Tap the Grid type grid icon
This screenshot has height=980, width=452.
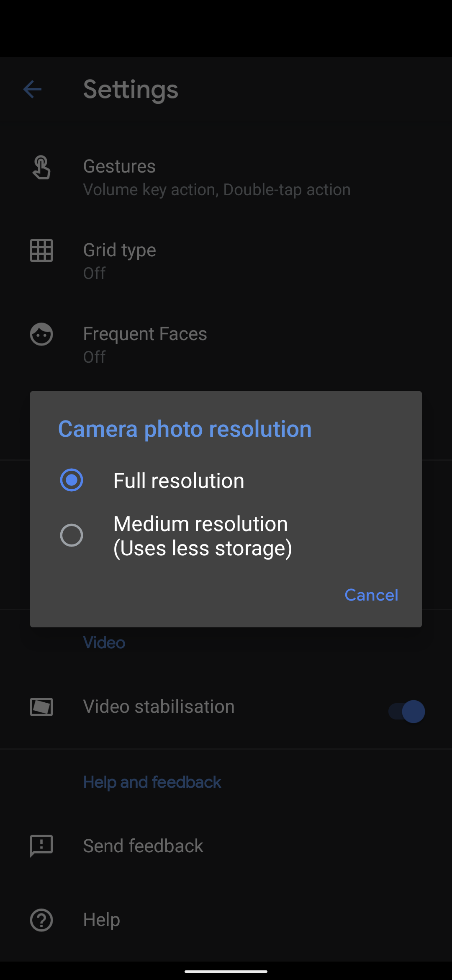pos(41,250)
